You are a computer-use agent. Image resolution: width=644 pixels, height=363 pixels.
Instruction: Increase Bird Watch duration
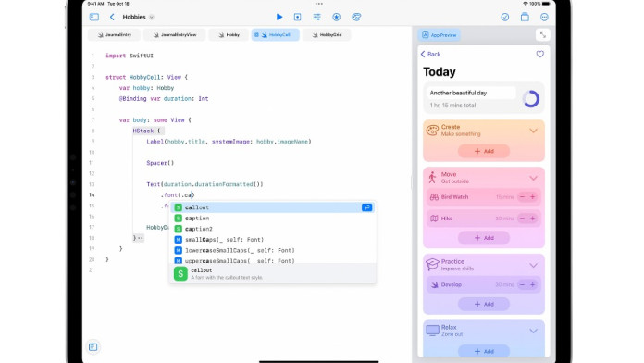click(x=533, y=197)
